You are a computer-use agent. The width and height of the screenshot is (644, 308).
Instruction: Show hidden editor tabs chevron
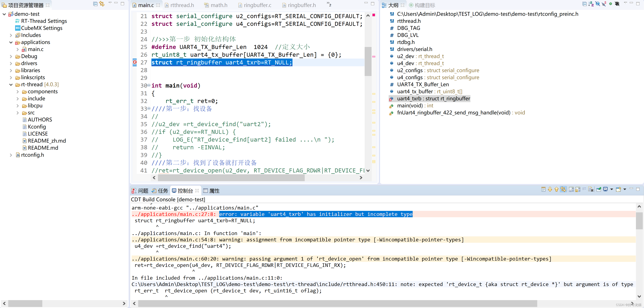click(x=329, y=4)
